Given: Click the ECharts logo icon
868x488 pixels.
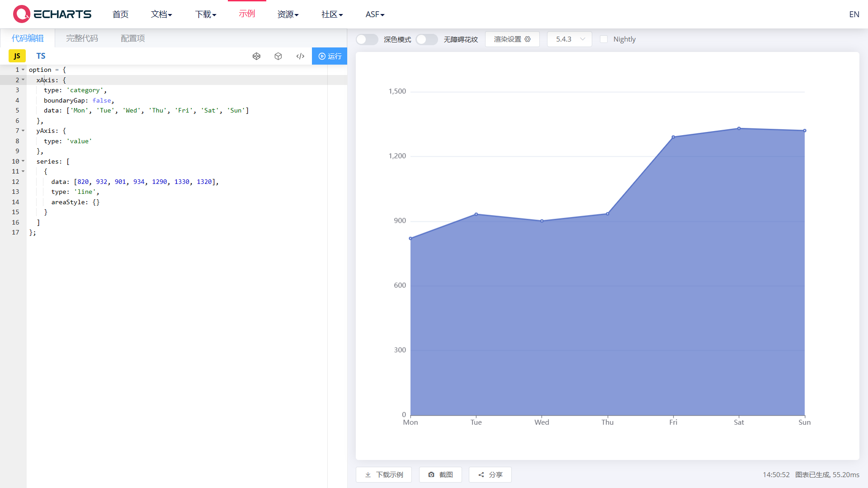Looking at the screenshot, I should 21,14.
